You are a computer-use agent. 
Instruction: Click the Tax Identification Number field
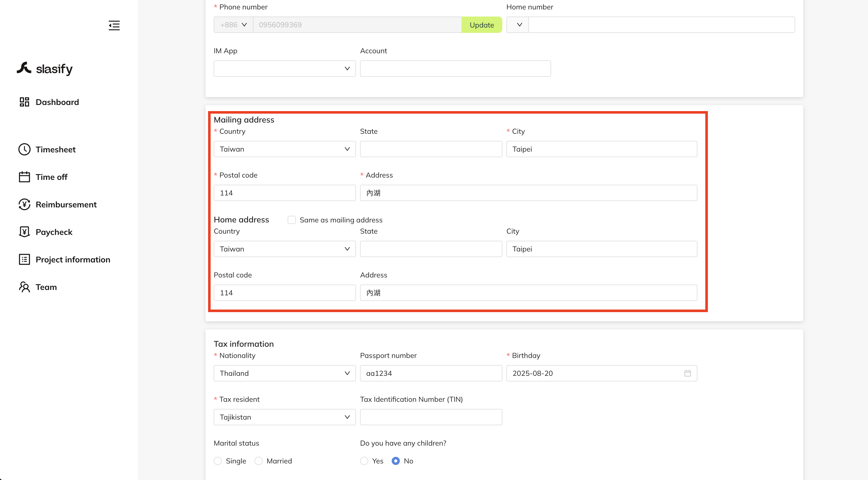tap(431, 417)
